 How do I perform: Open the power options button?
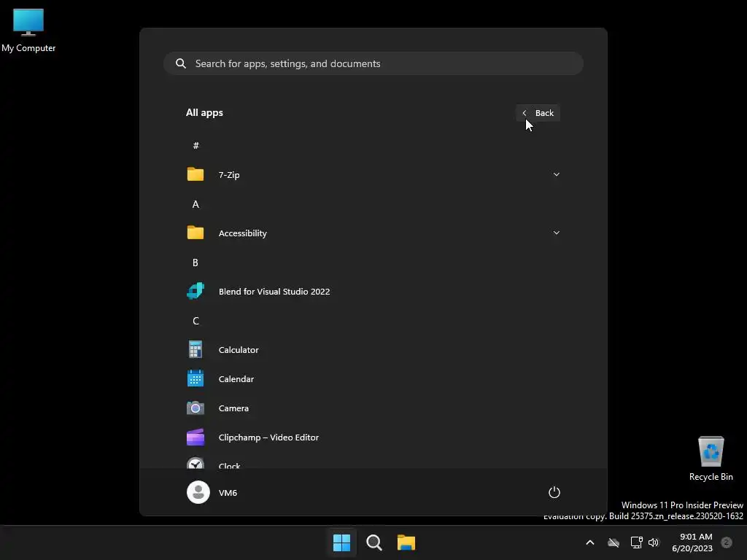[x=554, y=492]
